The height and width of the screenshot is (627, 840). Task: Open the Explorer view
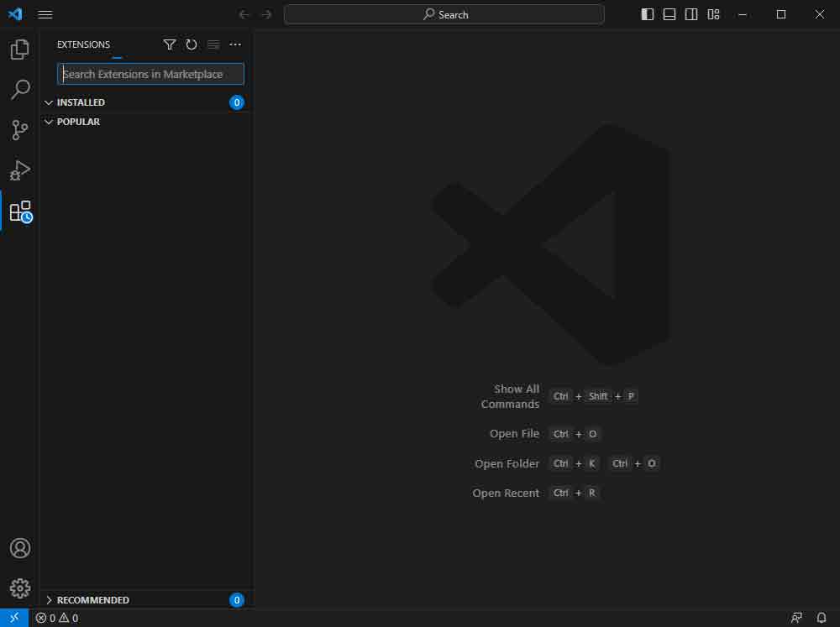[x=20, y=50]
